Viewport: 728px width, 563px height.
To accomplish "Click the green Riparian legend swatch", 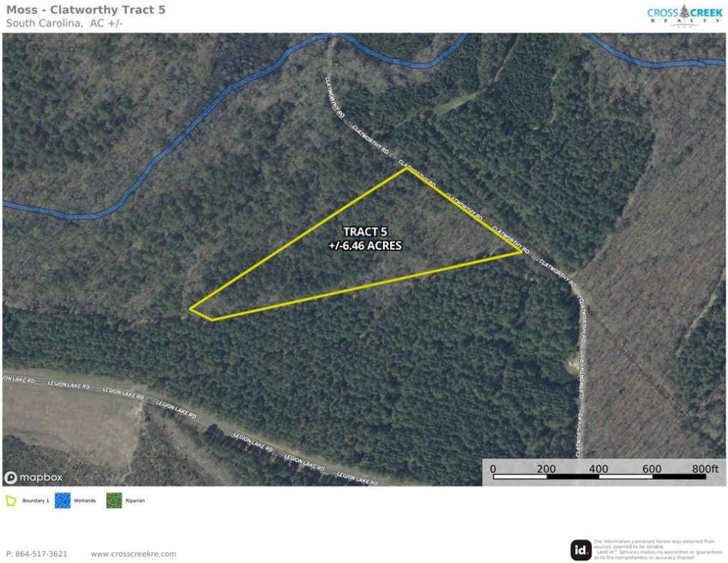I will point(114,500).
